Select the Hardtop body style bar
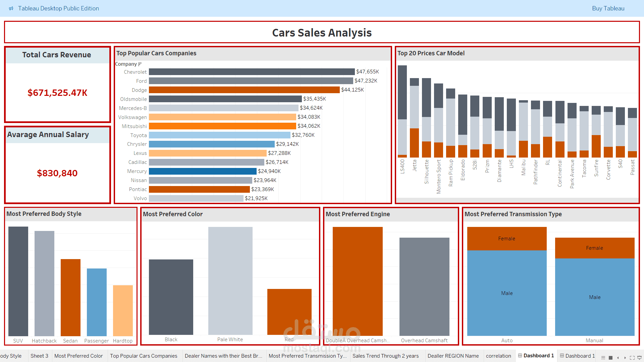644x362 pixels. pos(123,310)
